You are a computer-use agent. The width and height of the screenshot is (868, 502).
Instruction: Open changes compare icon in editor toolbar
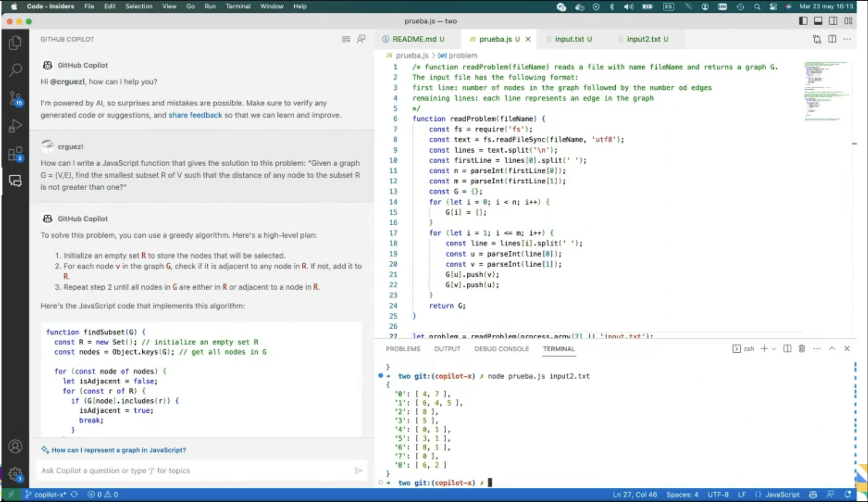[x=817, y=39]
